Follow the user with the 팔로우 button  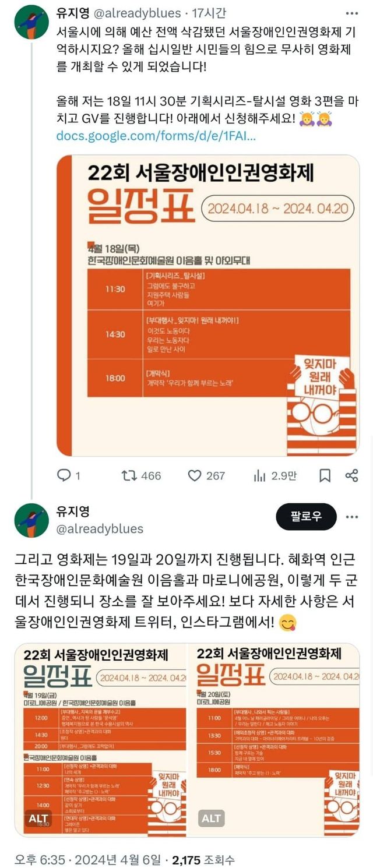306,517
